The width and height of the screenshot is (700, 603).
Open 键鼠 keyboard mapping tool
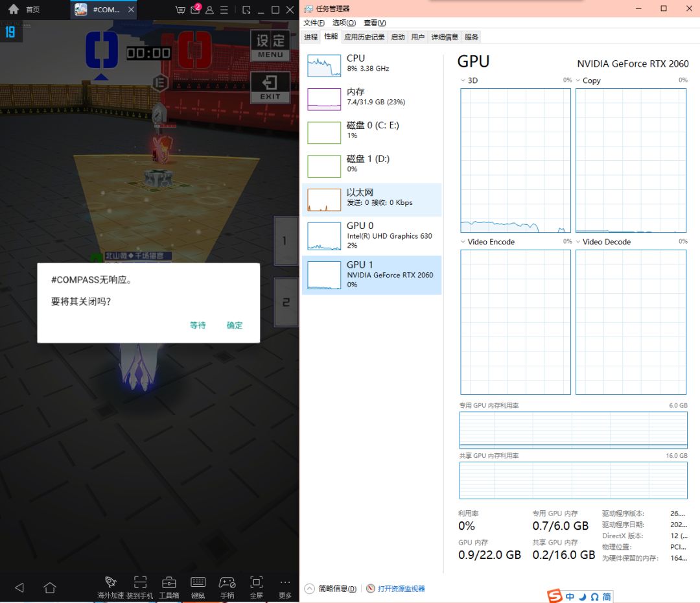pos(198,587)
